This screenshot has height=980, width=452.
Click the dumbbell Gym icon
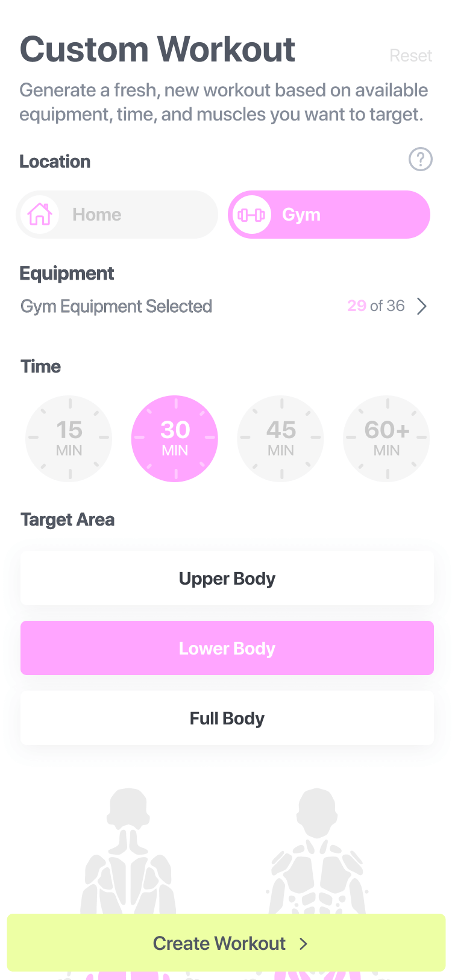coord(251,215)
